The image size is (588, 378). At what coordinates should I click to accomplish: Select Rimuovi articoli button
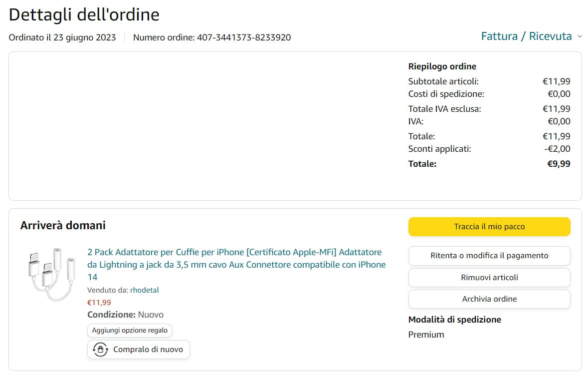click(x=489, y=278)
